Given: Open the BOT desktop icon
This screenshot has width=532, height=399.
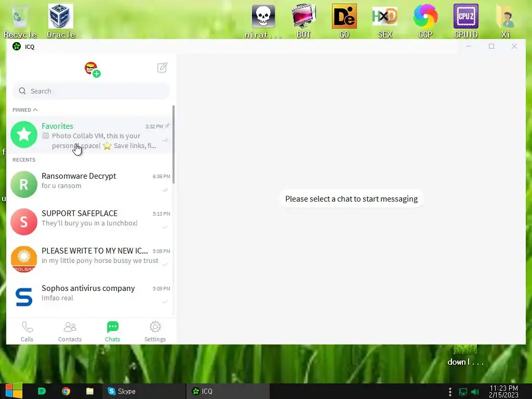Looking at the screenshot, I should click(303, 20).
